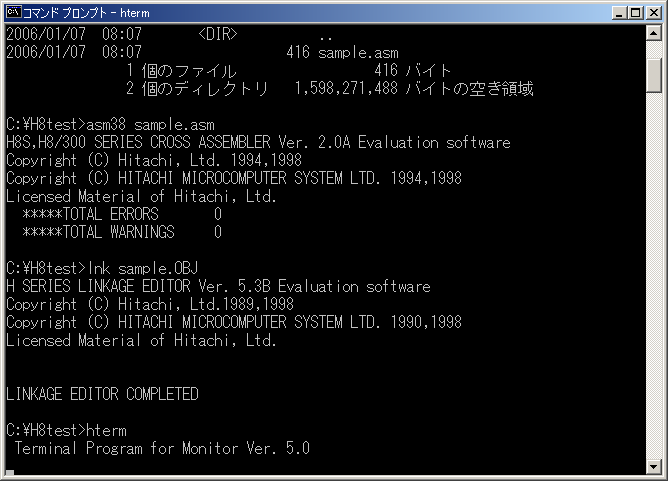Click 'HITACHI MICROCOMPUTER SYSTEM LTD. 1994,1998' line
The height and width of the screenshot is (481, 668).
[234, 178]
